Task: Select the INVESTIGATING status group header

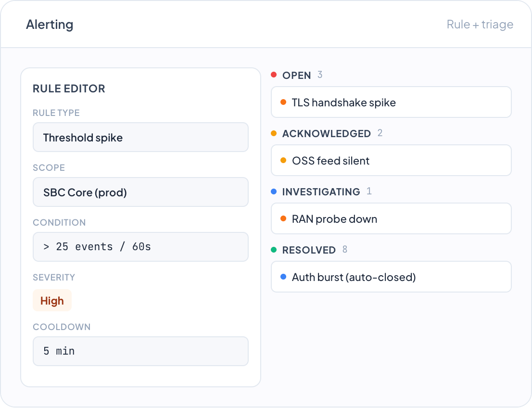Action: tap(321, 192)
